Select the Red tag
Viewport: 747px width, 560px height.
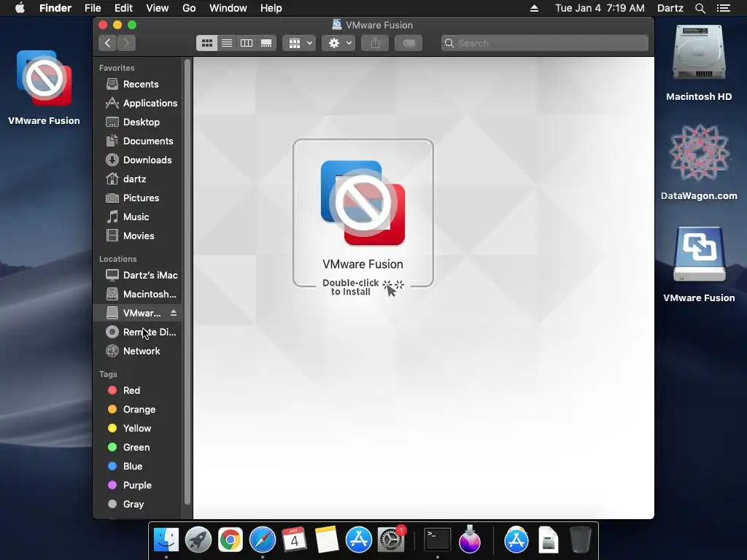(138, 391)
